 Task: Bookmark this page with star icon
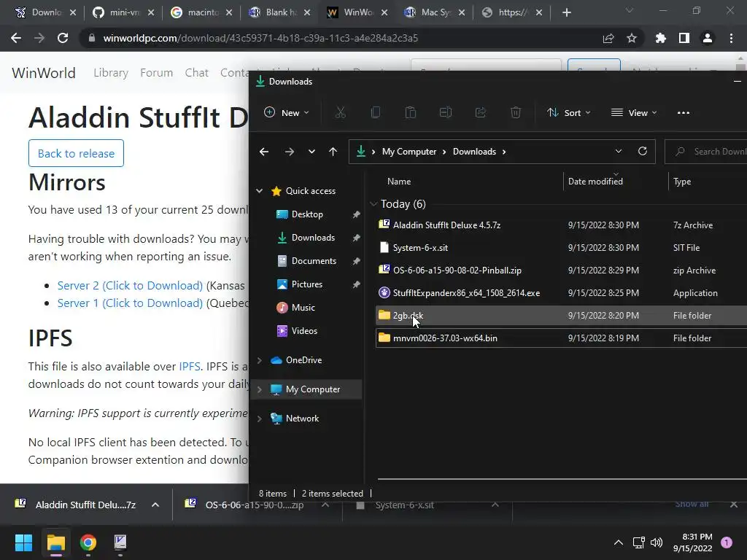point(632,38)
